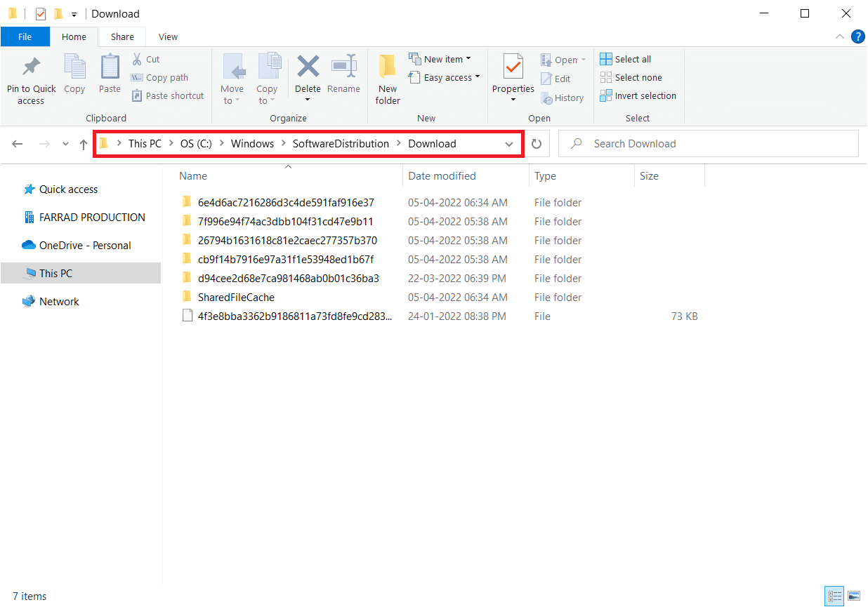Open History in the ribbon
Screen dimensions: 868x607
[562, 98]
